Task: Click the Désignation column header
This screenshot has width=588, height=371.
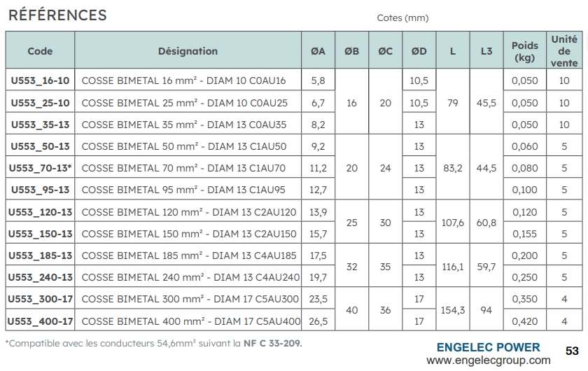Action: [x=188, y=50]
